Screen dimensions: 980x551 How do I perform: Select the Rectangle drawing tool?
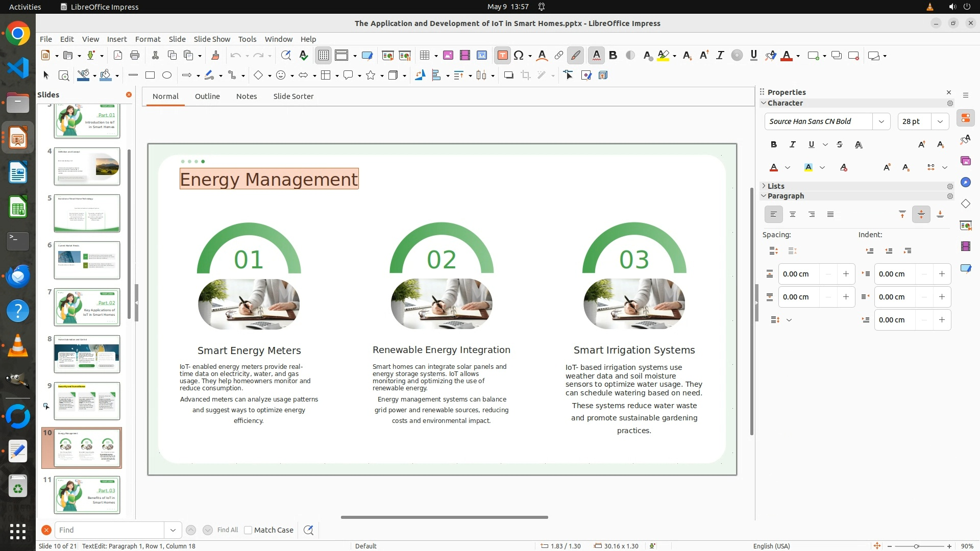150,76
